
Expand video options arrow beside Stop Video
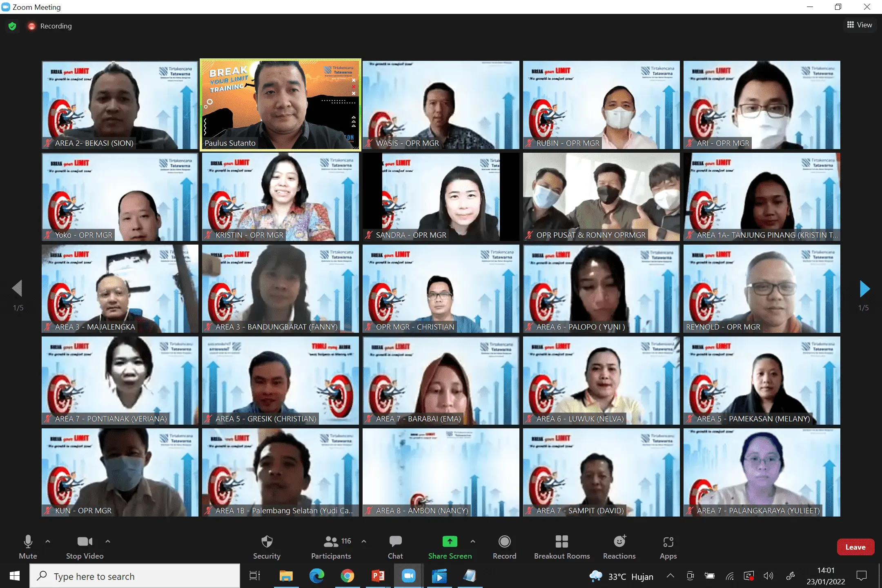pyautogui.click(x=108, y=541)
